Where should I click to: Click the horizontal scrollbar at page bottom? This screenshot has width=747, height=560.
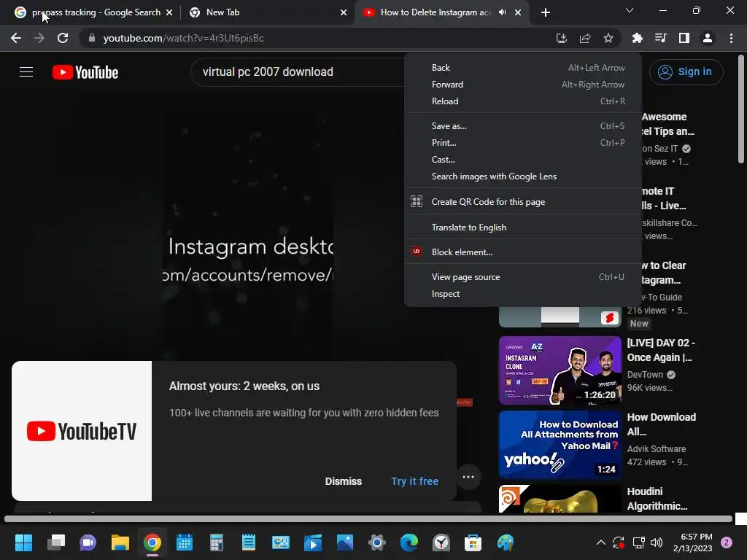coord(368,519)
